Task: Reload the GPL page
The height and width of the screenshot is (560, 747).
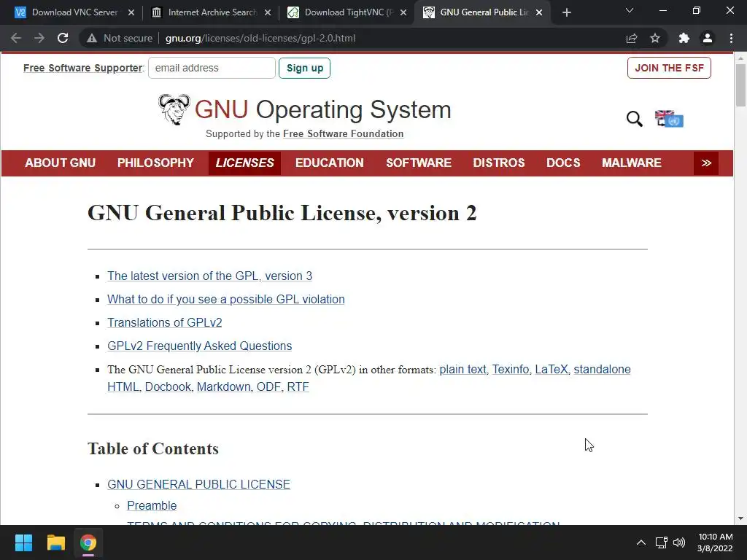Action: point(63,38)
